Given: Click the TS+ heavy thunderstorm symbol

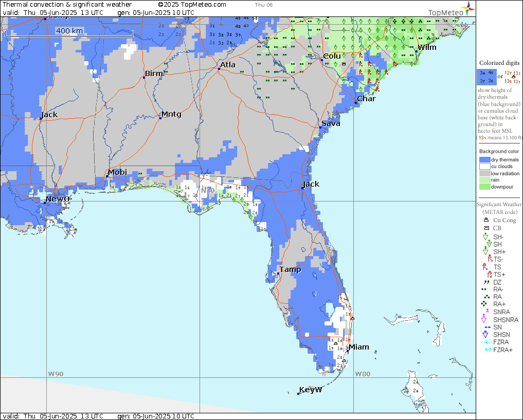Looking at the screenshot, I should click(x=490, y=275).
